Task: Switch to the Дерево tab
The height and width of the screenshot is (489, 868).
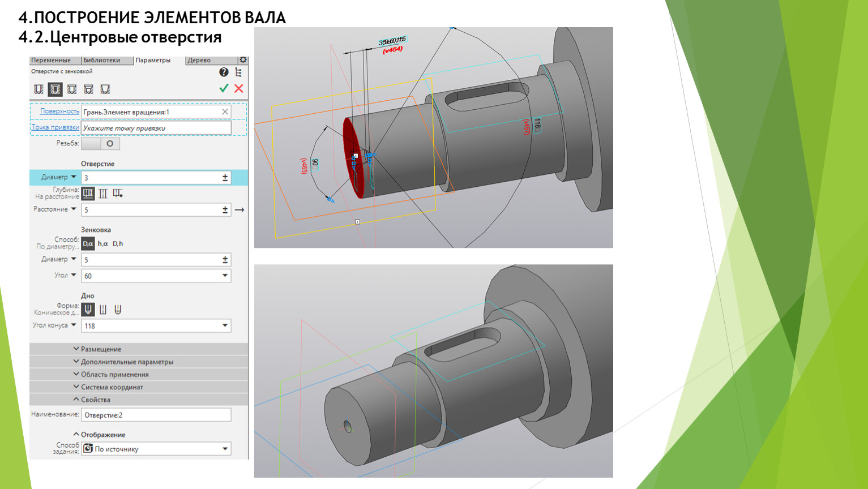Action: click(x=199, y=61)
